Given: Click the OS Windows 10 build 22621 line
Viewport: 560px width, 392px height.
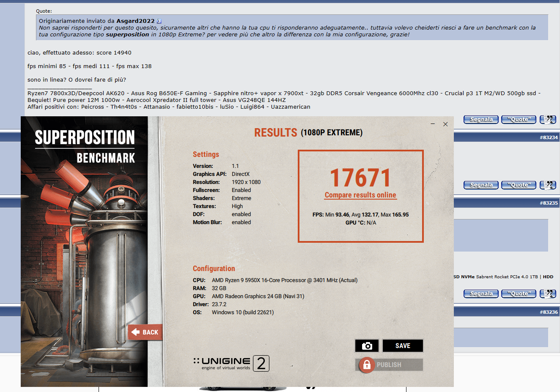Looking at the screenshot, I should [233, 313].
